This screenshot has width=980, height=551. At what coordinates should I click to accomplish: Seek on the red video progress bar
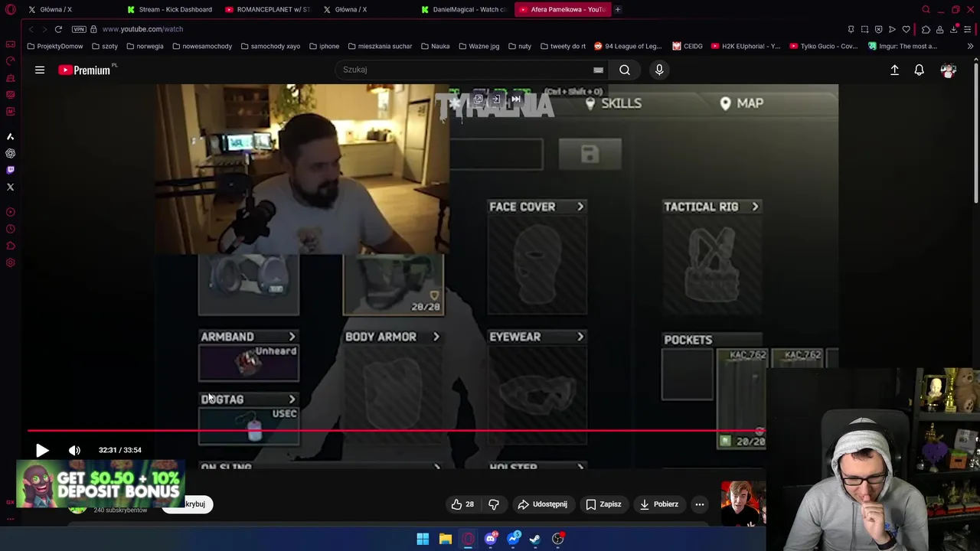click(397, 431)
